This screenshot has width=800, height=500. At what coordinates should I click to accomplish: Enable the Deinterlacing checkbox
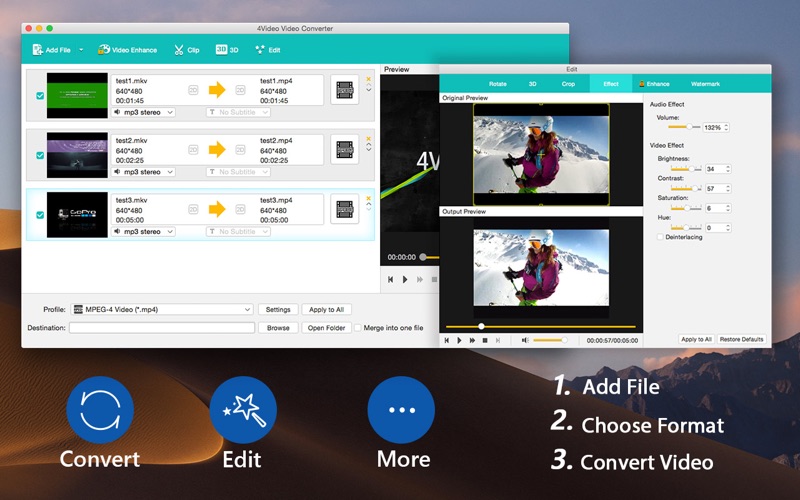(660, 237)
